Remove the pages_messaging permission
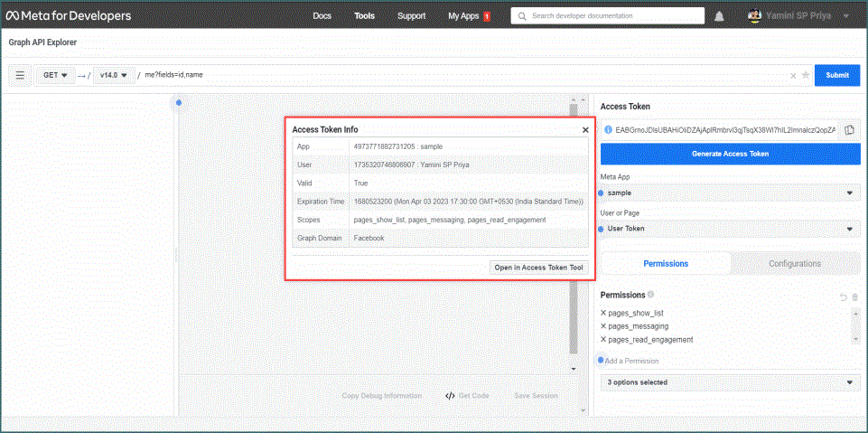 [x=603, y=326]
